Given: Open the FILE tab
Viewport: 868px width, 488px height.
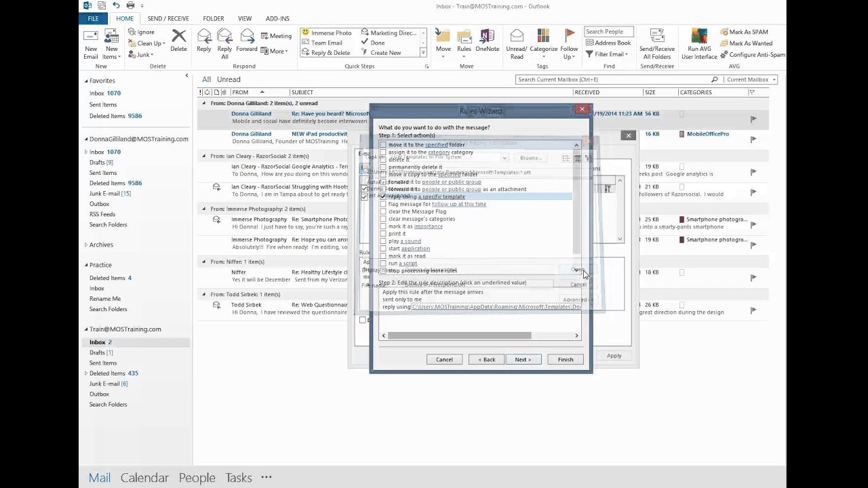Looking at the screenshot, I should (x=93, y=18).
